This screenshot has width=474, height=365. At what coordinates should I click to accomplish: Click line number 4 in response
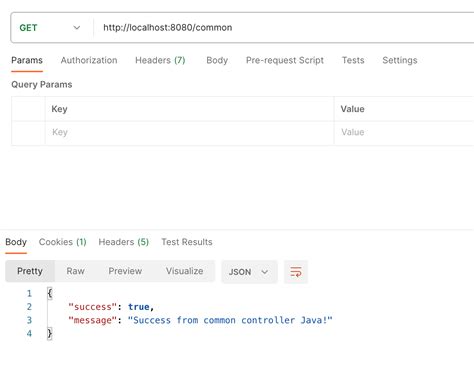coord(29,334)
